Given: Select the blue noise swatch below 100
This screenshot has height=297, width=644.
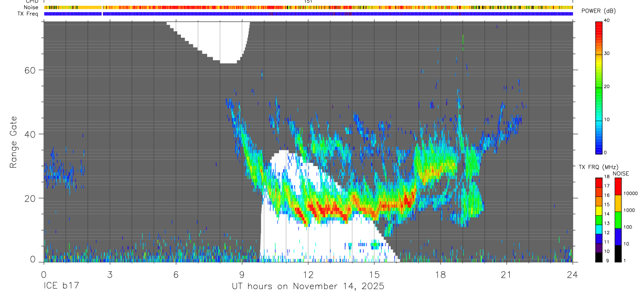Looking at the screenshot, I should click(x=618, y=237).
